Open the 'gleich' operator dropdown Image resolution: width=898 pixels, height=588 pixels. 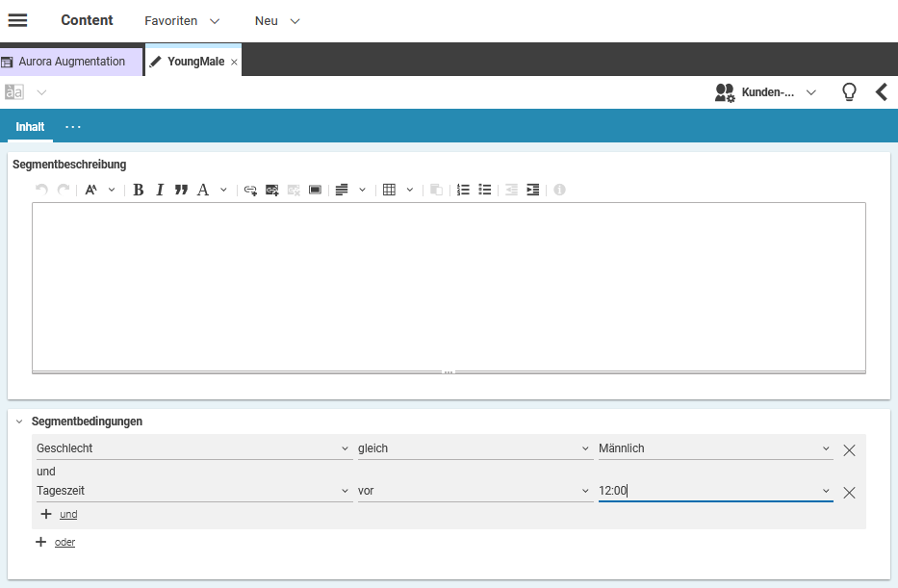click(475, 448)
